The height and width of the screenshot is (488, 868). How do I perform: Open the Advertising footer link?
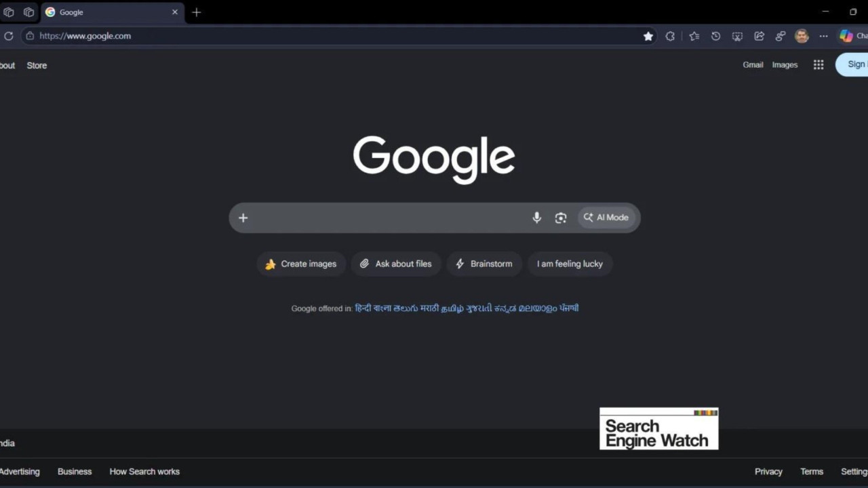[20, 472]
